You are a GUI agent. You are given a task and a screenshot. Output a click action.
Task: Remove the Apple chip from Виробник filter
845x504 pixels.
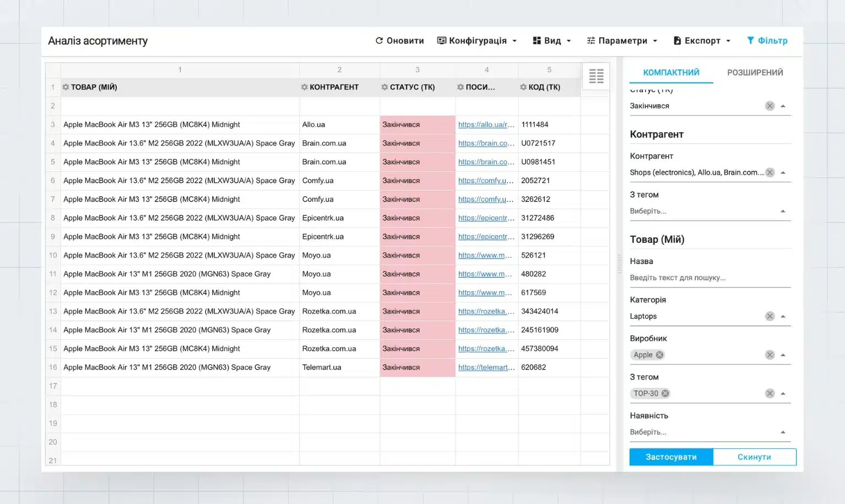659,355
